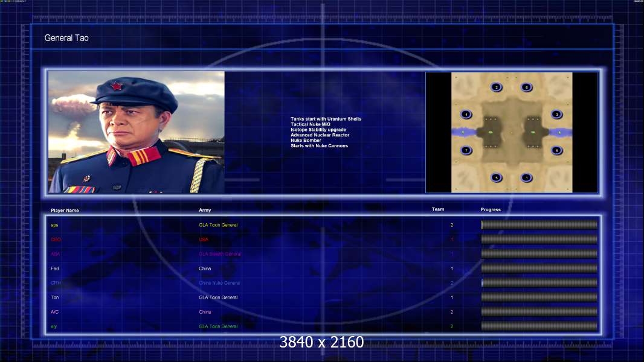Click the "General Tao" title text
The image size is (644, 362).
click(x=66, y=38)
